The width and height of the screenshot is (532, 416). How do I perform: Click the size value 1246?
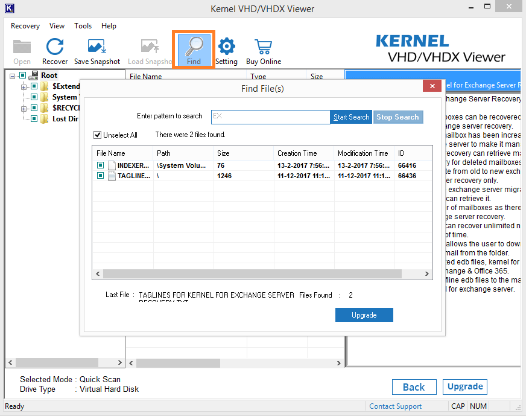click(224, 176)
